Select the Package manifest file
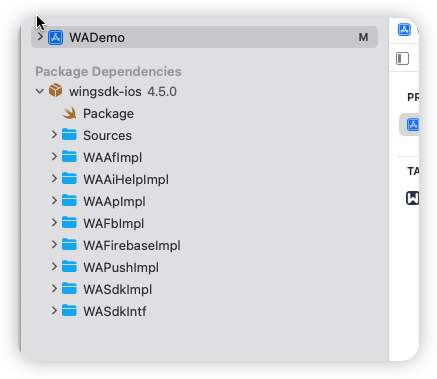Image resolution: width=437 pixels, height=379 pixels. coord(108,114)
